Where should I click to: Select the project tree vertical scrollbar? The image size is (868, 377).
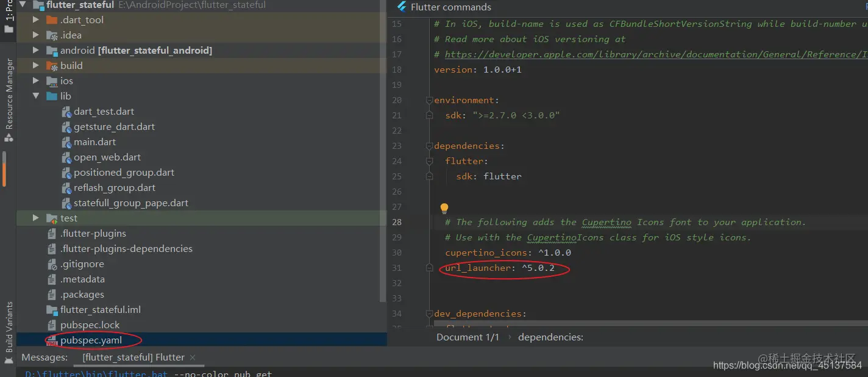point(383,151)
